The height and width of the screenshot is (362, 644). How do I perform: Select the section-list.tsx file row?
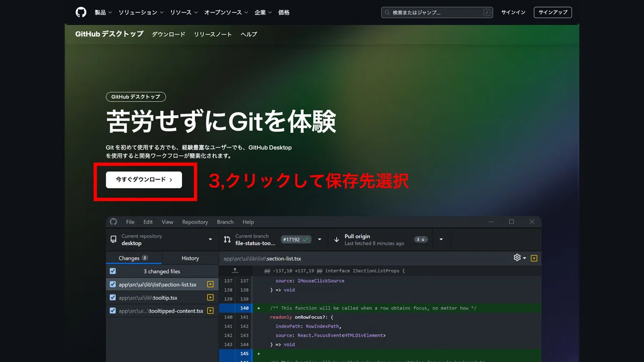coord(162,284)
